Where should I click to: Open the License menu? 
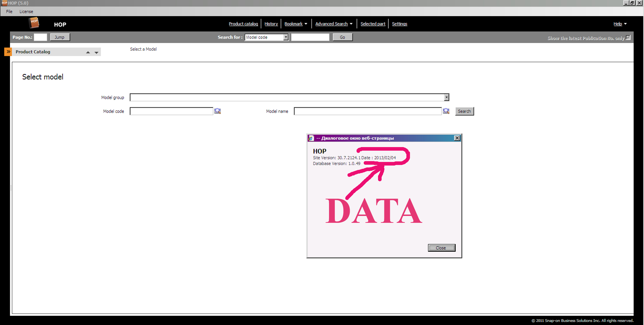pyautogui.click(x=26, y=12)
